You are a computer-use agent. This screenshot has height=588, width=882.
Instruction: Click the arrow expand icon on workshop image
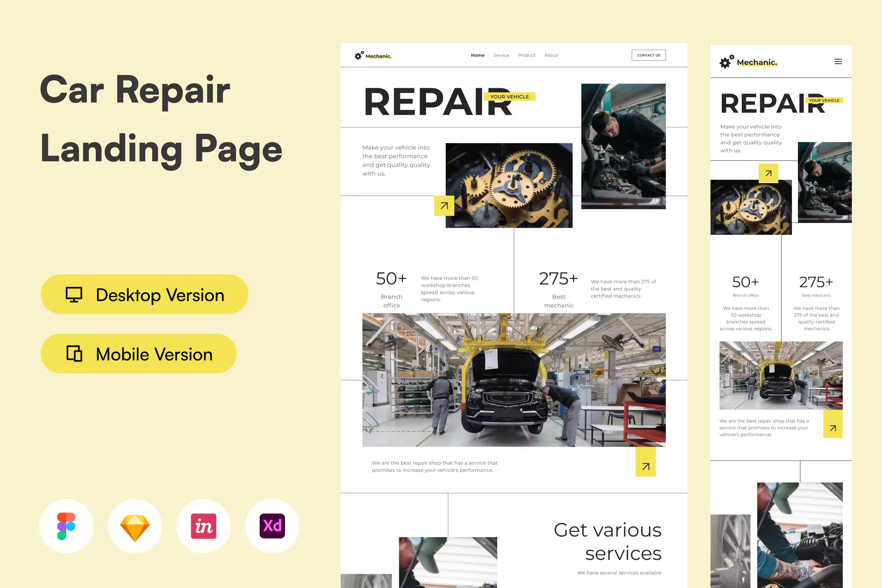[x=646, y=466]
